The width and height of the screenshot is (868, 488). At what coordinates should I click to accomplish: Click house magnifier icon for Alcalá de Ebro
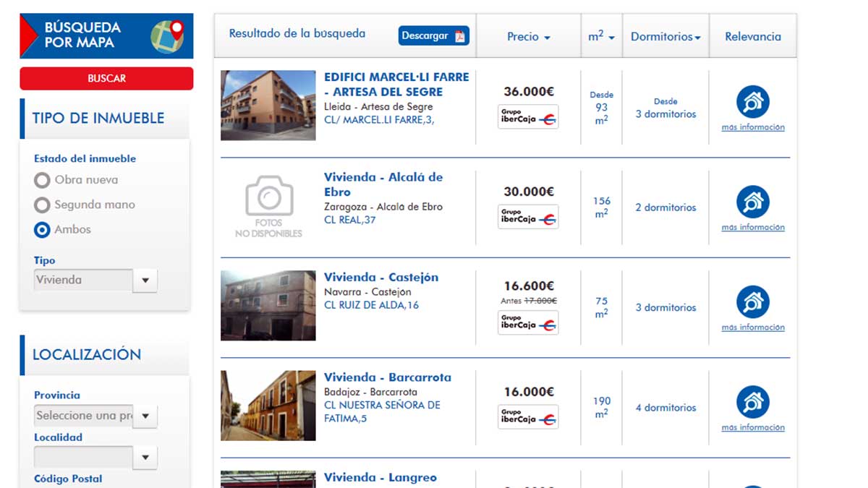pos(752,202)
